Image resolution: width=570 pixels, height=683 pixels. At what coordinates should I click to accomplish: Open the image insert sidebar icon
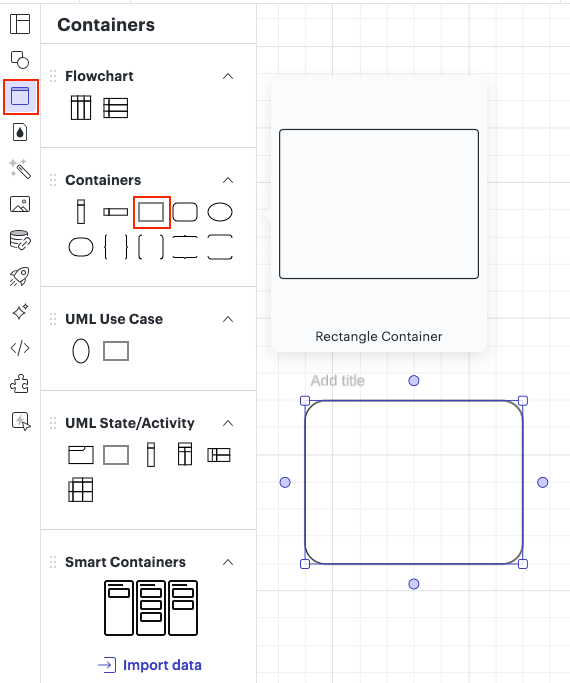coord(20,204)
